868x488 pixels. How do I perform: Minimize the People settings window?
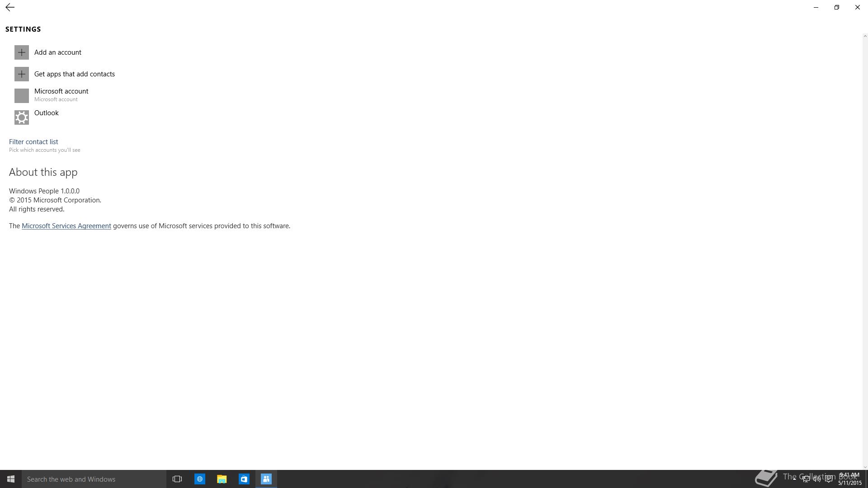coord(816,7)
